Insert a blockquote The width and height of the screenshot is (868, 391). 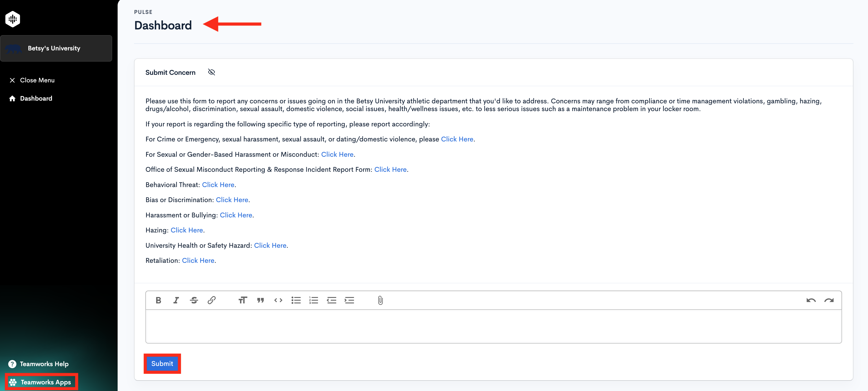[x=261, y=300]
